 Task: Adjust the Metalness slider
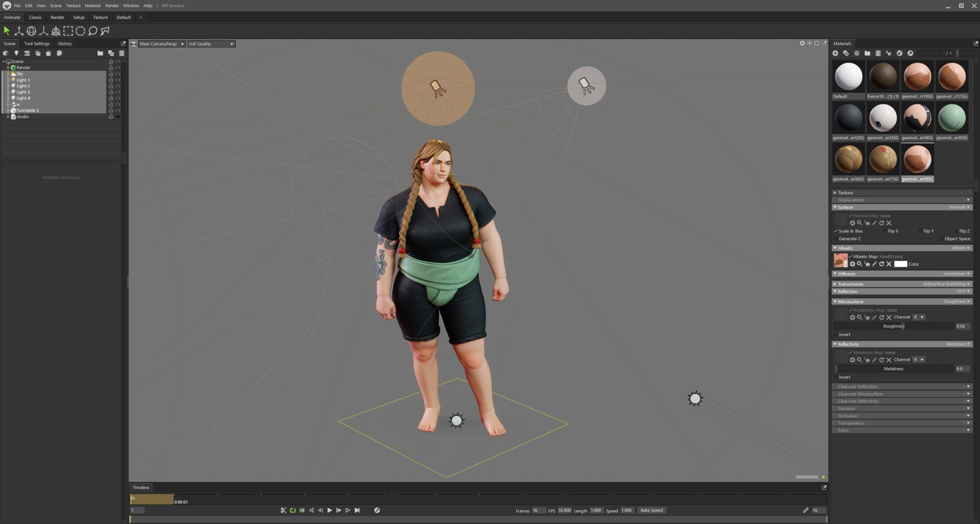click(894, 369)
